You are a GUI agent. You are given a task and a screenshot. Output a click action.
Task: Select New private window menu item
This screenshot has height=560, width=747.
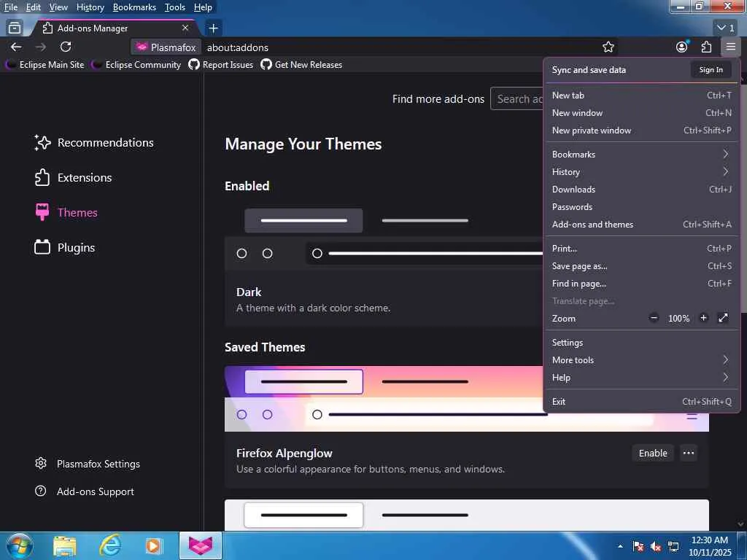(x=640, y=131)
